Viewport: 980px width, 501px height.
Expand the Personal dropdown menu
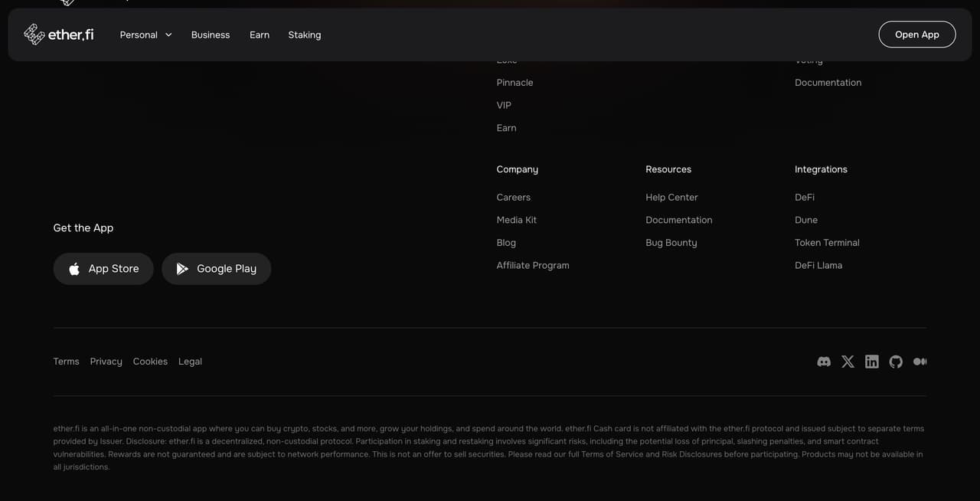145,34
